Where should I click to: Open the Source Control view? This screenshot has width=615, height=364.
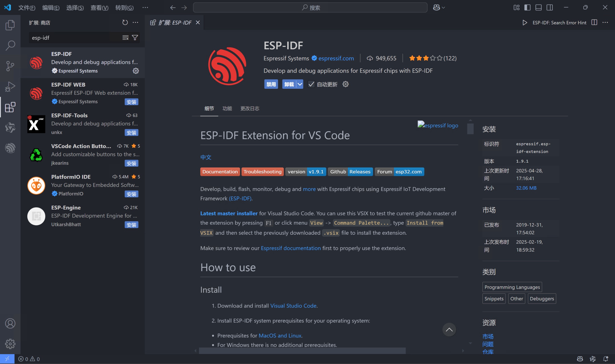(x=10, y=66)
